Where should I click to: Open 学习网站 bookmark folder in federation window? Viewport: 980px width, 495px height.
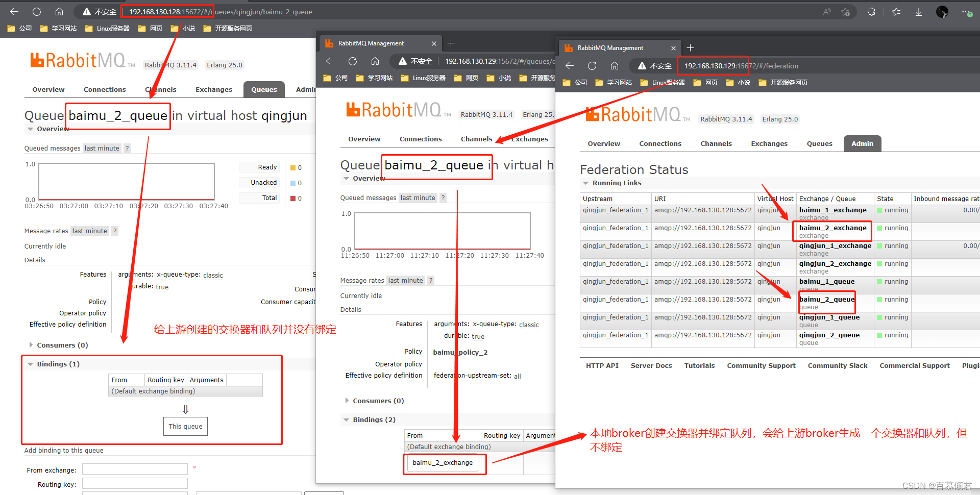614,83
